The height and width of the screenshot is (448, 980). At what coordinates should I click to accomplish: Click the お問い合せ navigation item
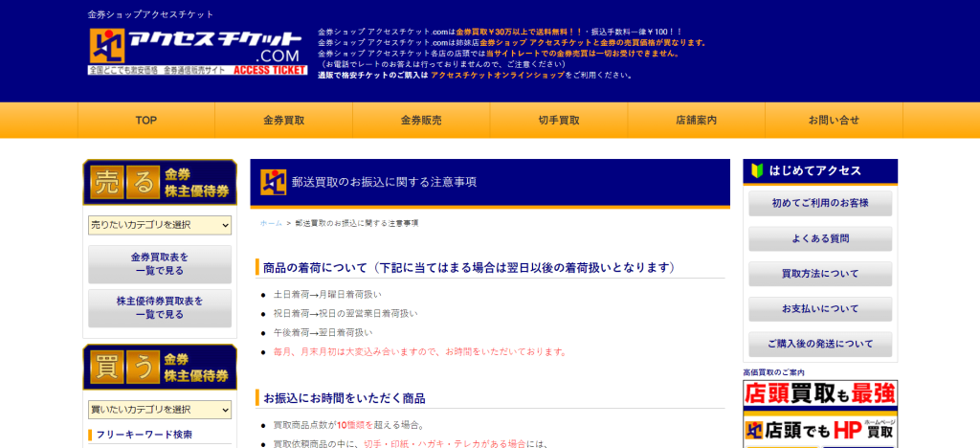pyautogui.click(x=834, y=121)
